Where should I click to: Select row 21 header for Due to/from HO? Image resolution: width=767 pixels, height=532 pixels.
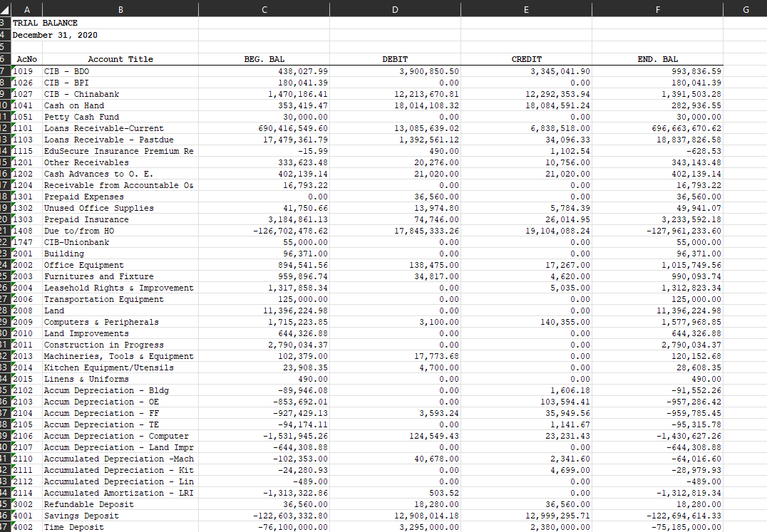tap(5, 231)
